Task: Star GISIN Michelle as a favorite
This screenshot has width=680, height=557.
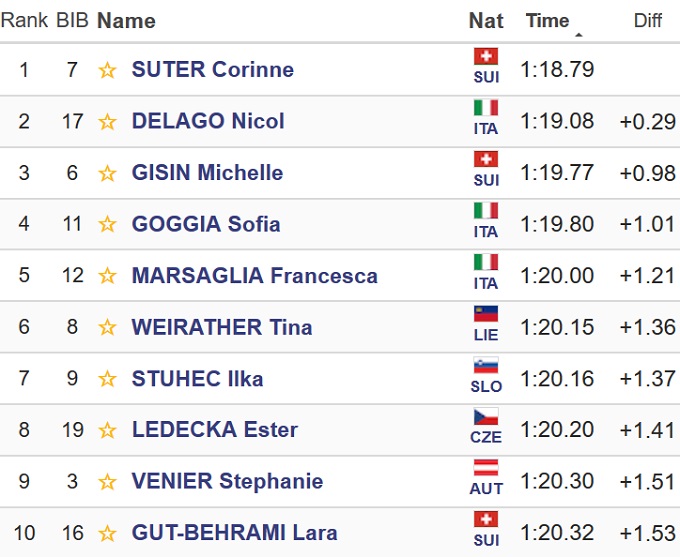Action: click(x=107, y=173)
